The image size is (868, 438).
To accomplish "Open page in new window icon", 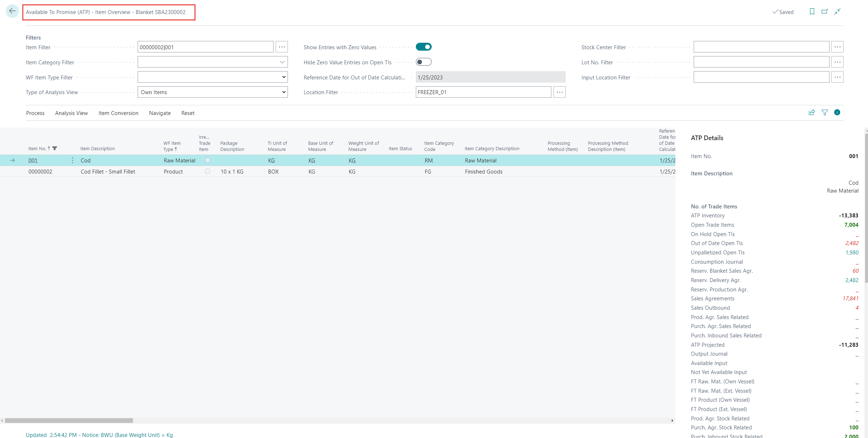I will 825,11.
